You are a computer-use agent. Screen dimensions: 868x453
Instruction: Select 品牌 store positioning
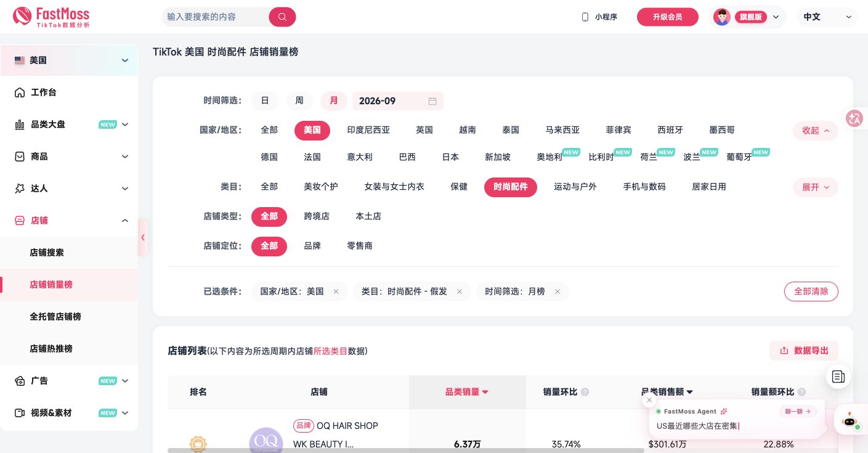point(312,246)
